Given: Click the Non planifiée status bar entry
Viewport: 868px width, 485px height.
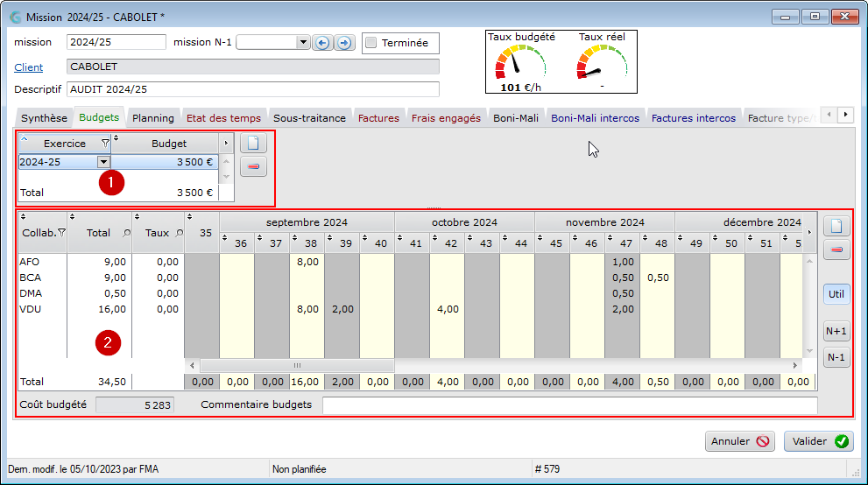Looking at the screenshot, I should coord(299,469).
